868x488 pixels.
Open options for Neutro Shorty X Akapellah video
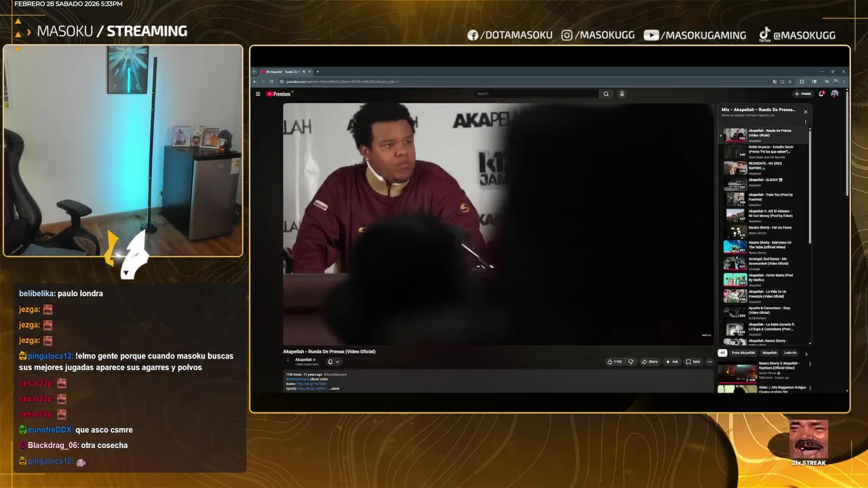(x=810, y=364)
